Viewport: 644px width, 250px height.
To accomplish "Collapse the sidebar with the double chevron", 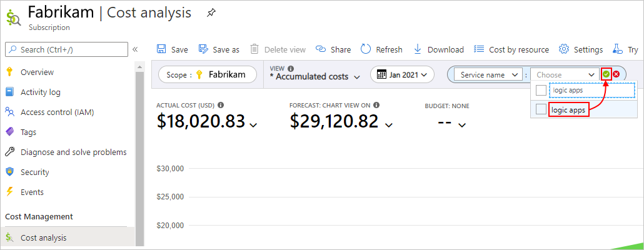I will click(134, 49).
